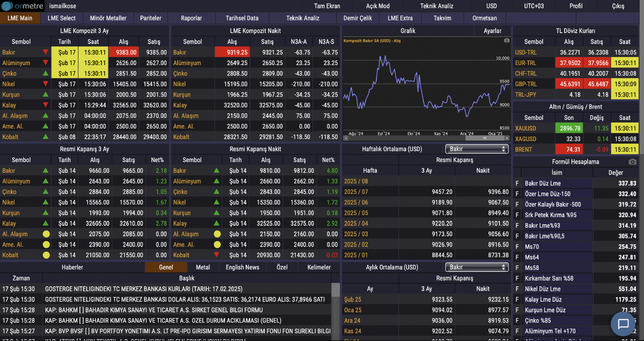Toggle Açık Mod light theme
644x341 pixels.
pyautogui.click(x=378, y=6)
